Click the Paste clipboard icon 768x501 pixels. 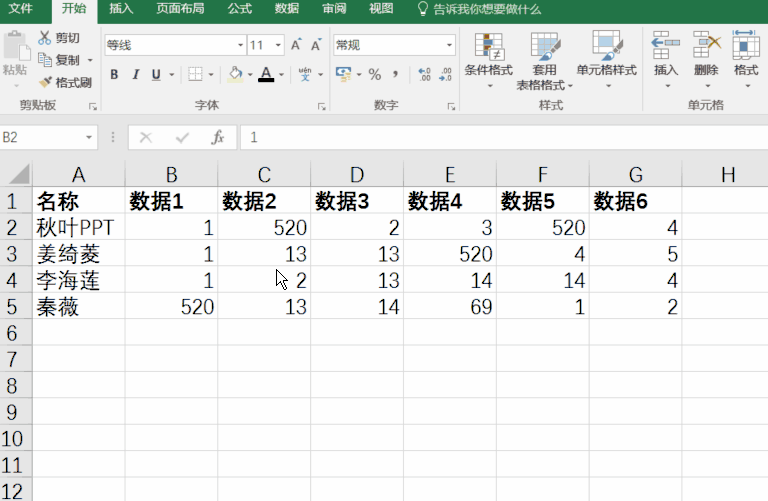tap(16, 48)
